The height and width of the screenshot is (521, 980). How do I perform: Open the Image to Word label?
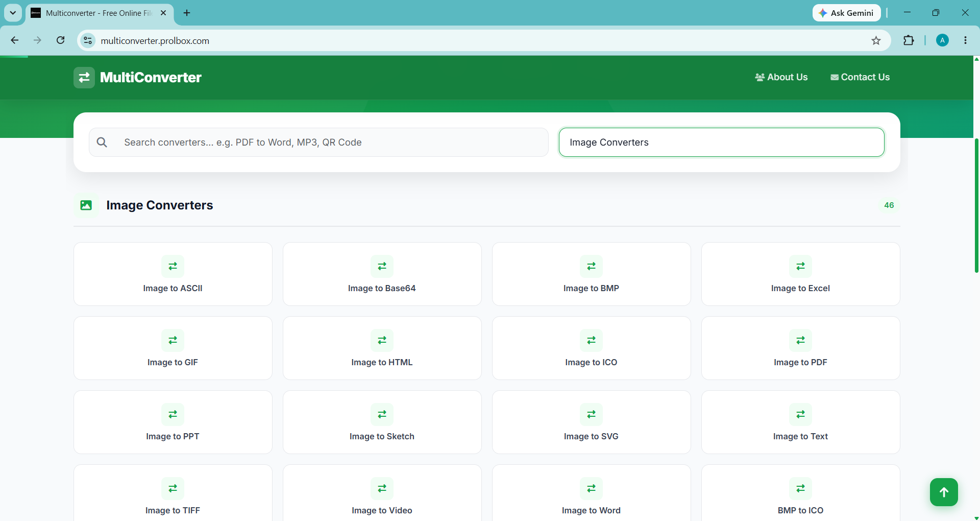592,511
